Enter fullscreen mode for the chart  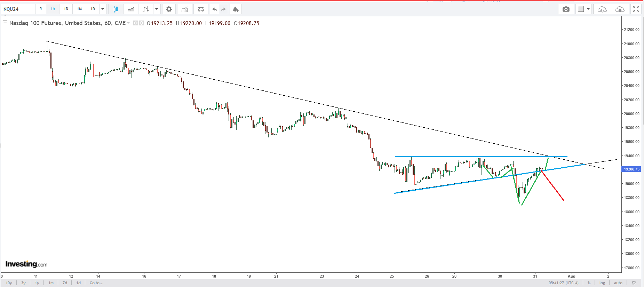coord(636,9)
